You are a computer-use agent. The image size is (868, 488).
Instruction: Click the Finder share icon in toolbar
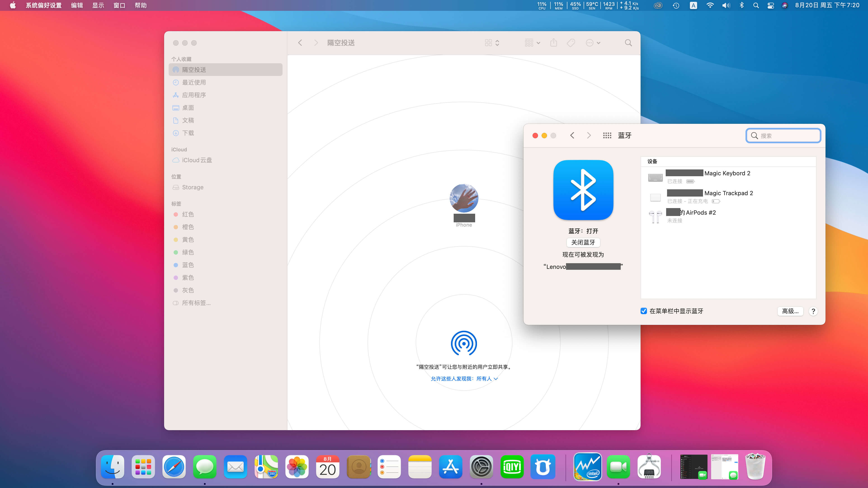point(554,43)
